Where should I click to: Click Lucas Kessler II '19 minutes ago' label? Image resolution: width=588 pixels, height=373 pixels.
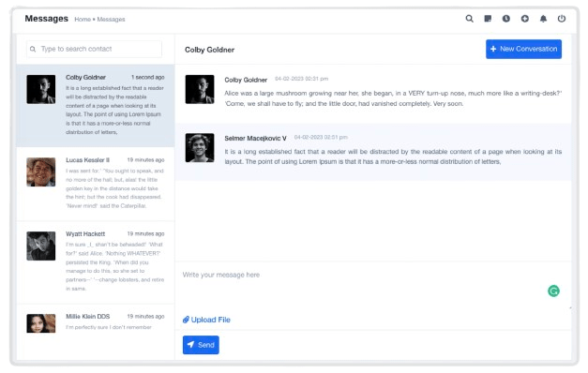point(145,160)
